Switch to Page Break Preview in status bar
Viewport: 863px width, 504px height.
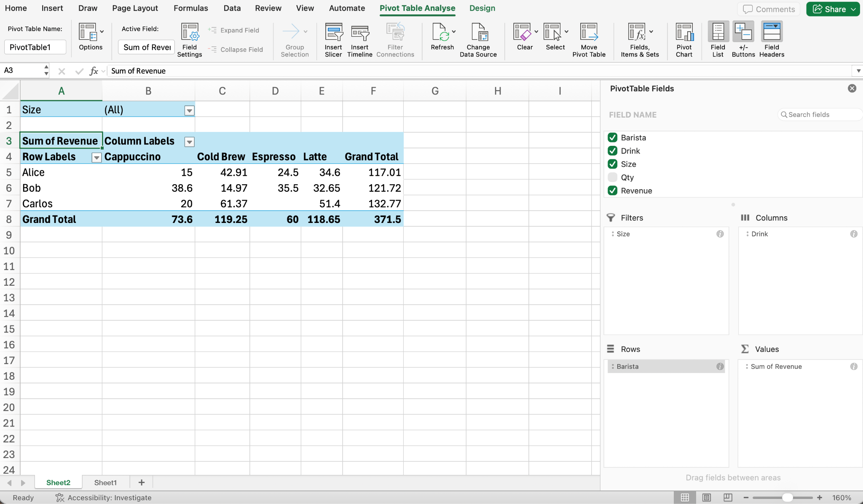click(x=728, y=498)
